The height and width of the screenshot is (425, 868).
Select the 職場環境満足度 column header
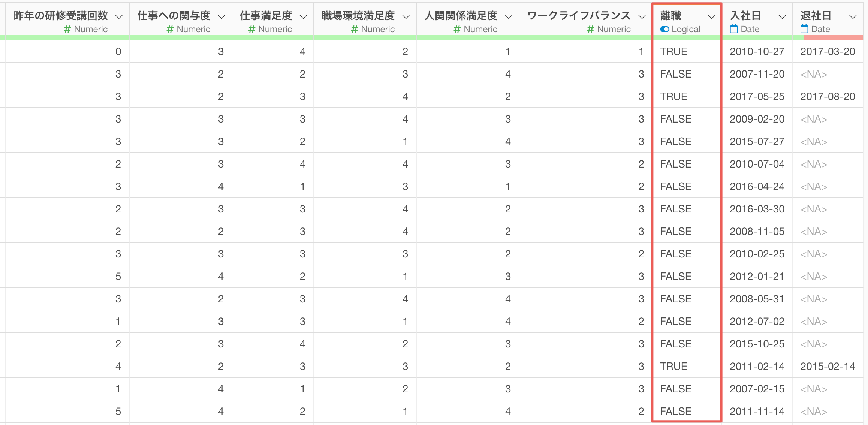(358, 16)
